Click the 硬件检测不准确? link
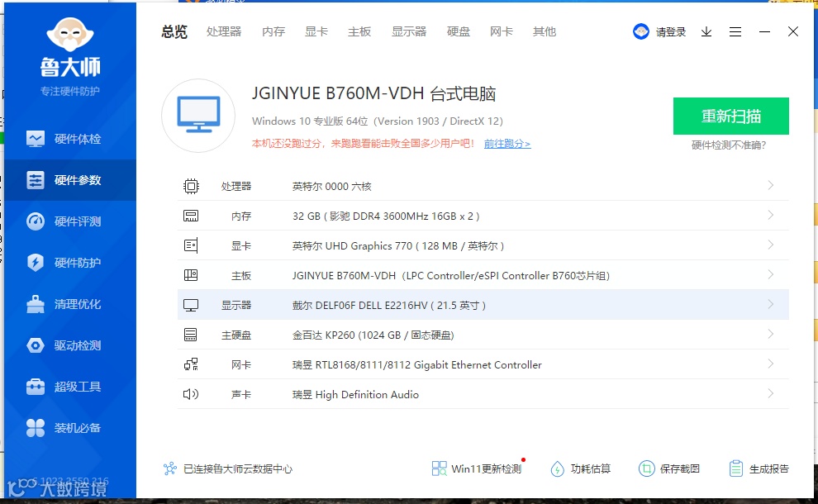The image size is (818, 504). point(729,145)
